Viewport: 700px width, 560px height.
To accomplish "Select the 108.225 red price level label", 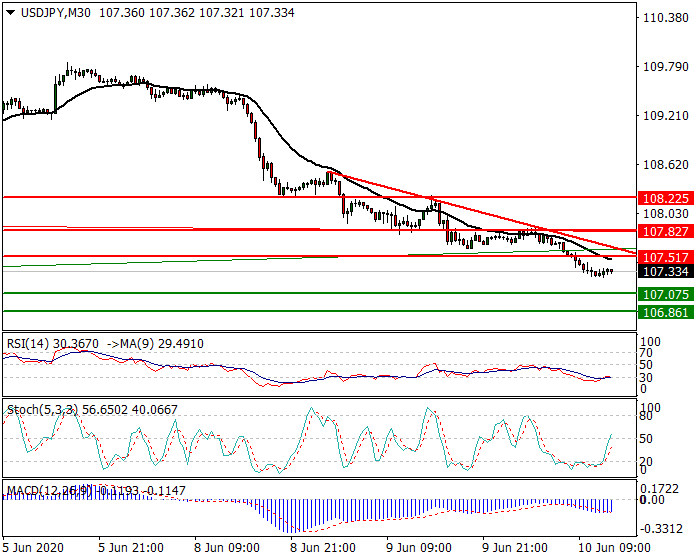I will pos(666,198).
